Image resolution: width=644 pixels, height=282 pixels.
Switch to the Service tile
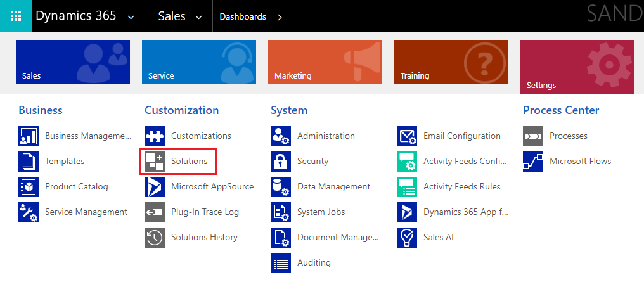pos(199,62)
